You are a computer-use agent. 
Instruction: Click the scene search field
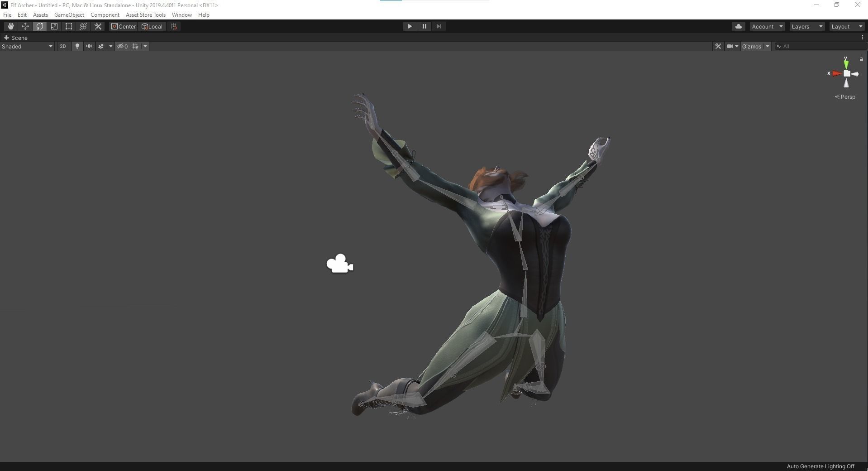click(x=820, y=46)
